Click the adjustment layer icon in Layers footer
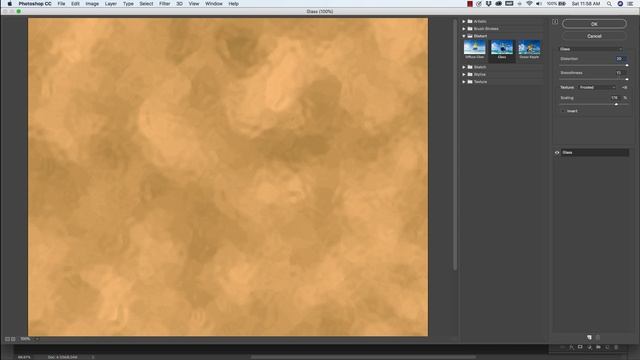The height and width of the screenshot is (360, 640). click(x=589, y=347)
